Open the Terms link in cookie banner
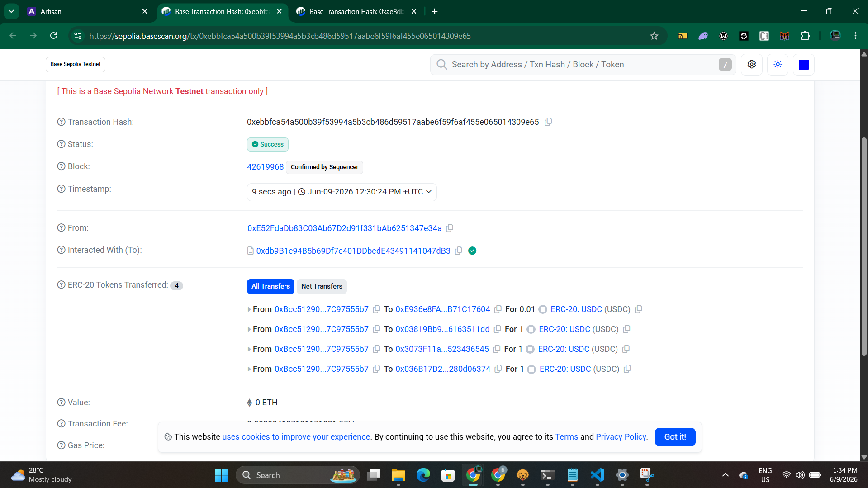 [x=567, y=437]
